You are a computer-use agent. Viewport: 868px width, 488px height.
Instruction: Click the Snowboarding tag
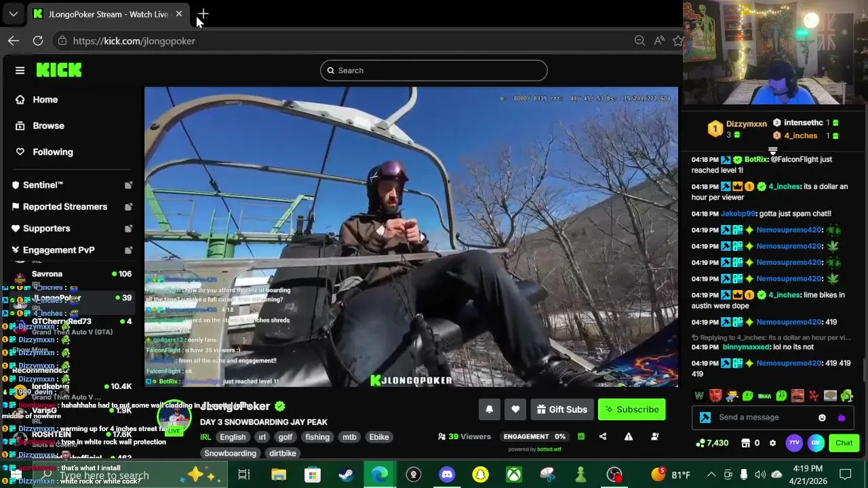click(231, 453)
